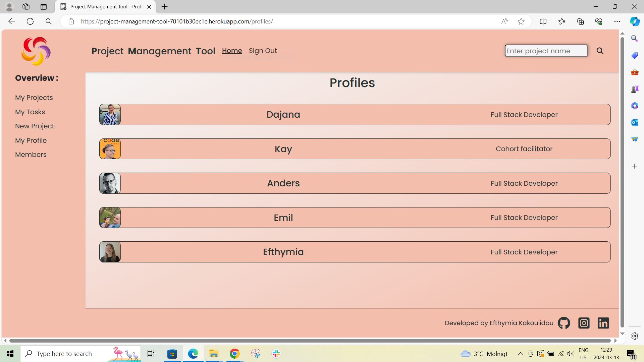This screenshot has width=644, height=362.
Task: Click the Project Management Tool logo
Action: [36, 51]
